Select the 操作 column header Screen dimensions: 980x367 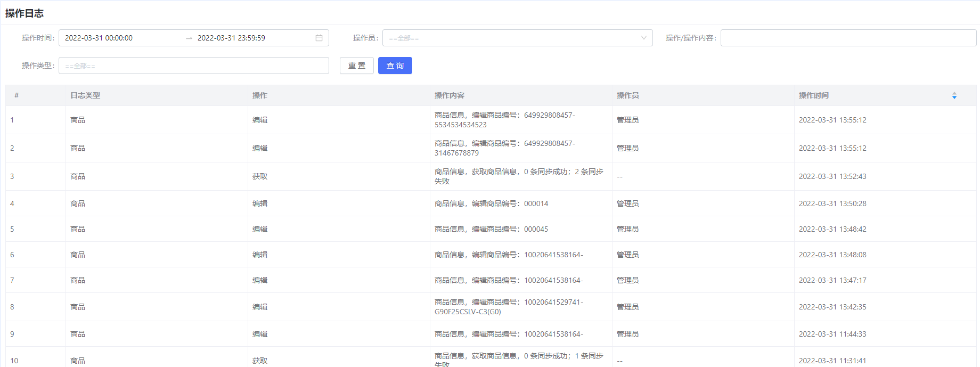(x=260, y=95)
